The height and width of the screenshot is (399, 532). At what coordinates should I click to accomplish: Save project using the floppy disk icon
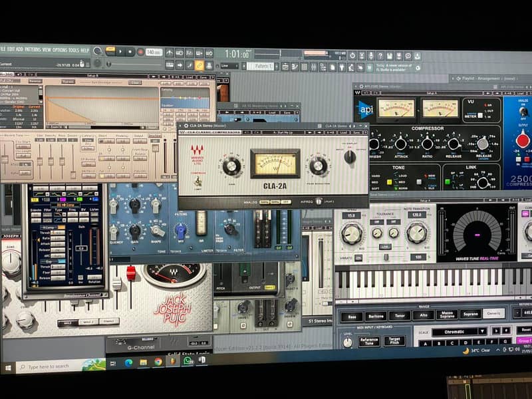(x=390, y=56)
